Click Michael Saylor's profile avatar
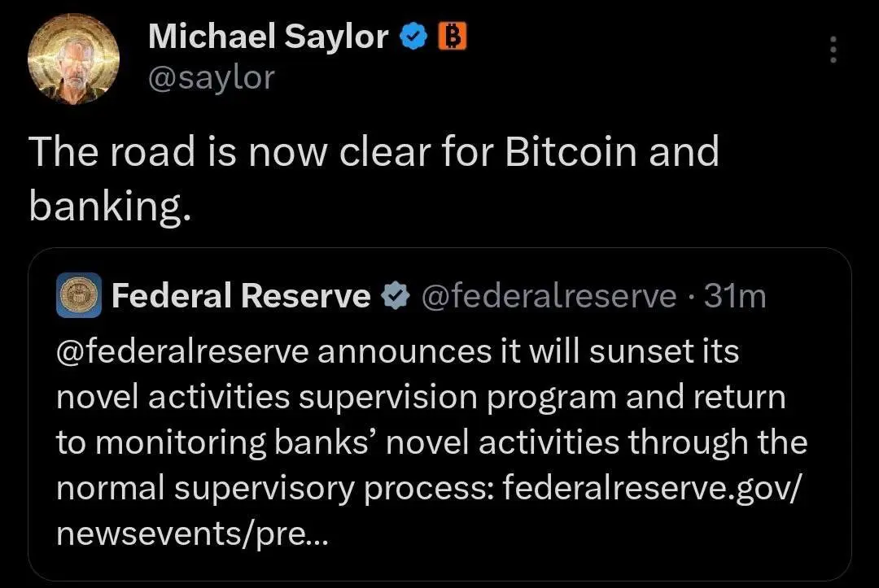 (x=73, y=59)
